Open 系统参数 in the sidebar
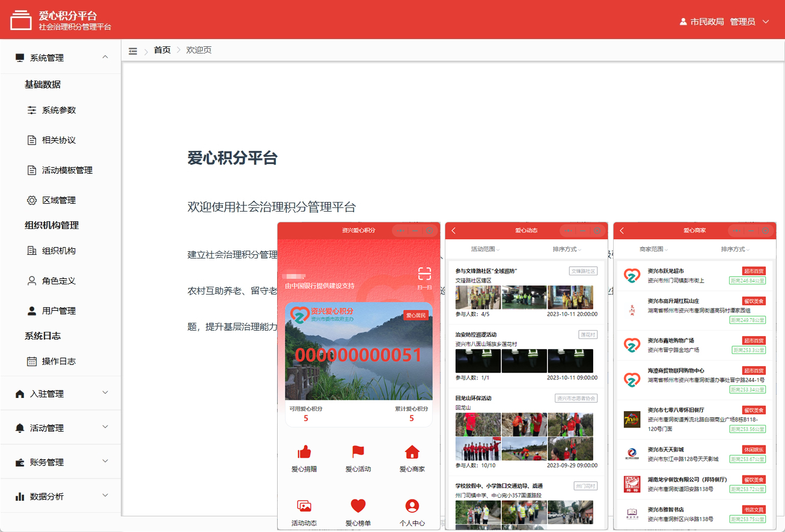This screenshot has width=785, height=532. coord(60,110)
